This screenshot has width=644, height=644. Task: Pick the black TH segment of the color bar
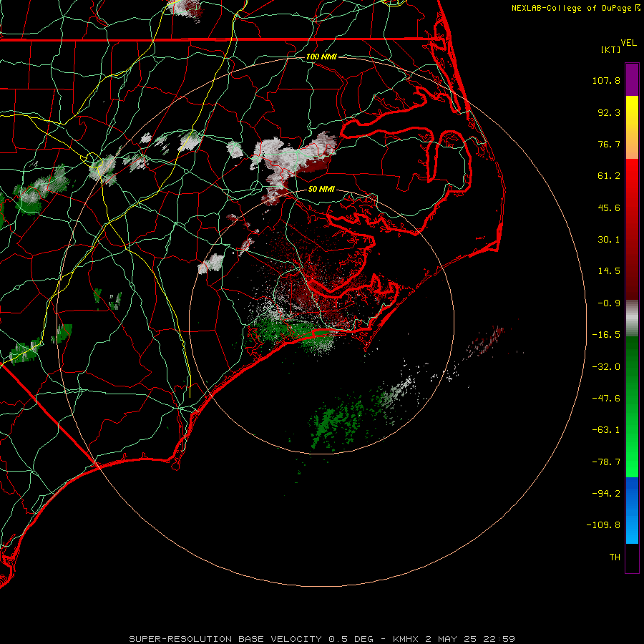coord(632,558)
